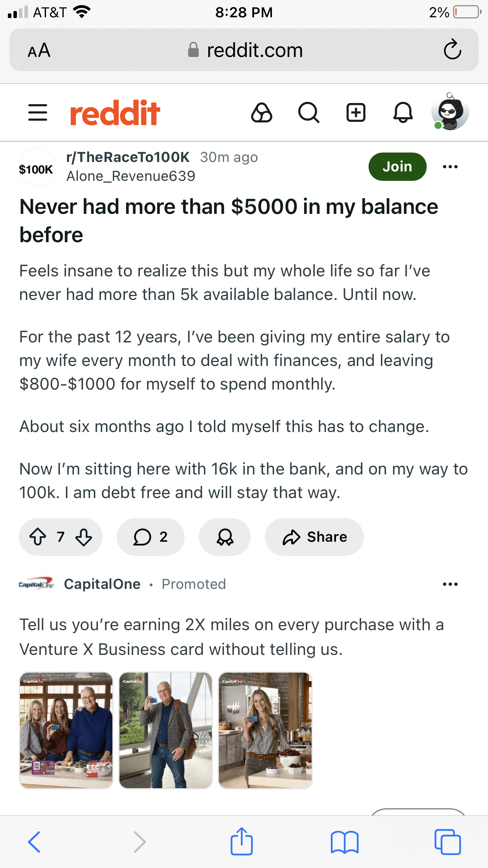Open the CapitalOne ad options menu
This screenshot has width=488, height=868.
tap(450, 584)
